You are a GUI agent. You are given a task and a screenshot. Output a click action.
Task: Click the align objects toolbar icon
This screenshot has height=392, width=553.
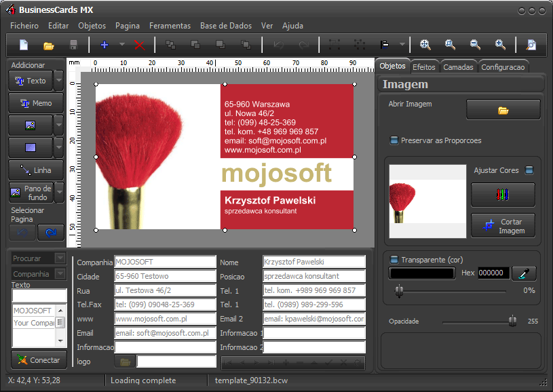(x=385, y=45)
